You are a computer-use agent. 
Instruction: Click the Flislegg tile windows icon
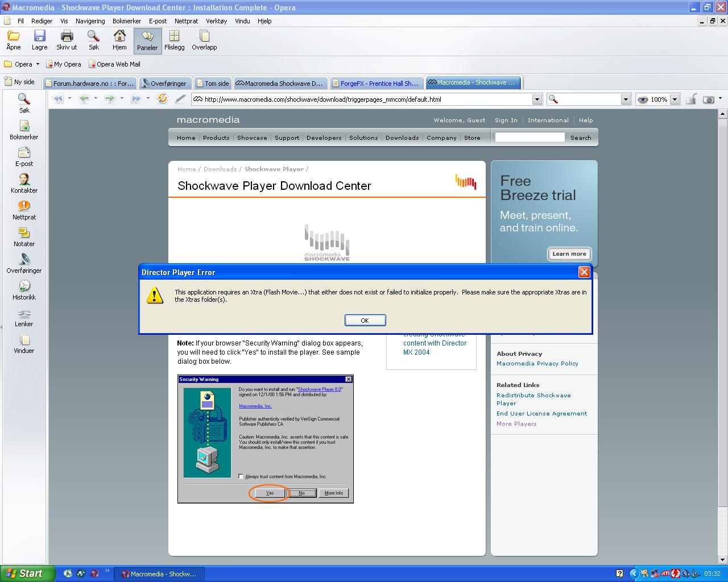pyautogui.click(x=175, y=36)
